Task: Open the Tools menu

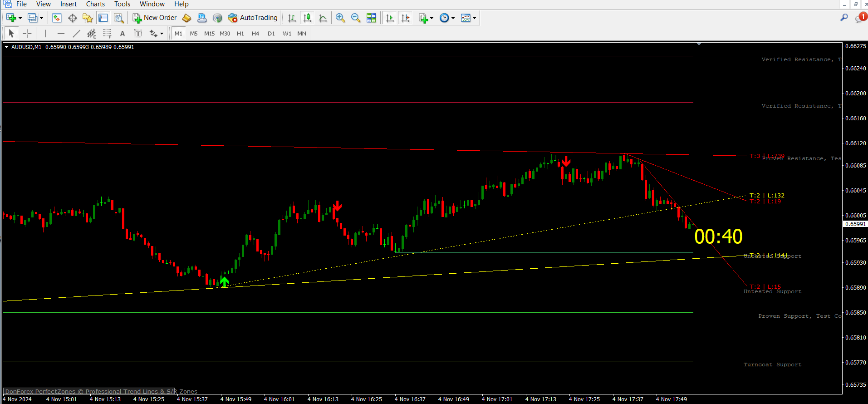Action: tap(122, 4)
